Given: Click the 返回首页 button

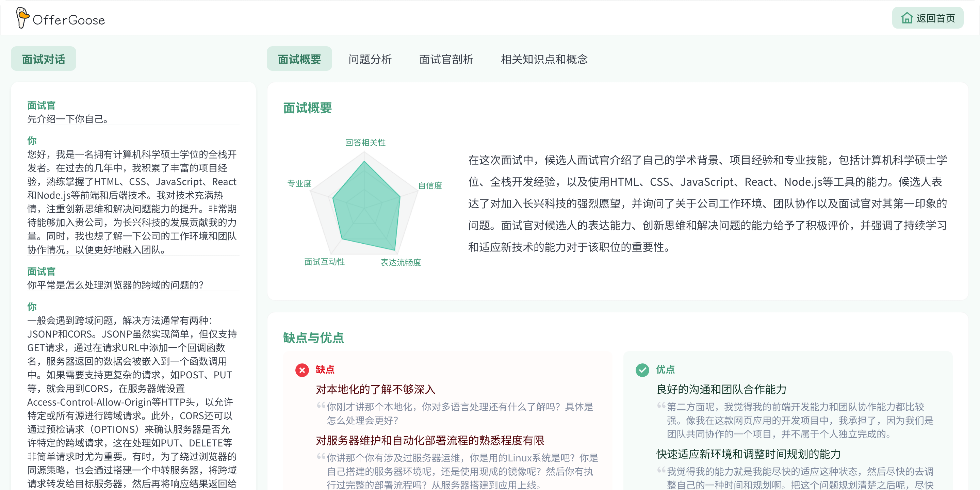Looking at the screenshot, I should click(928, 17).
